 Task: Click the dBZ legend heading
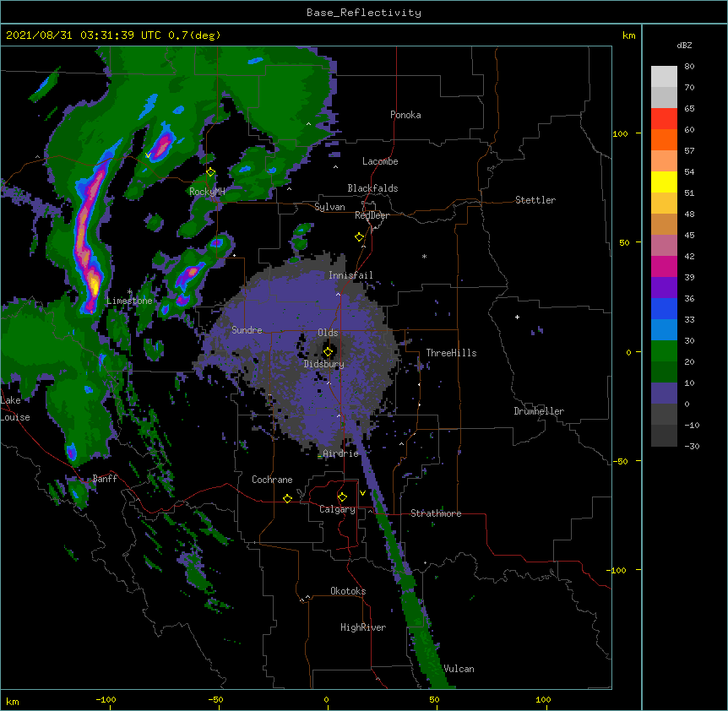(684, 45)
